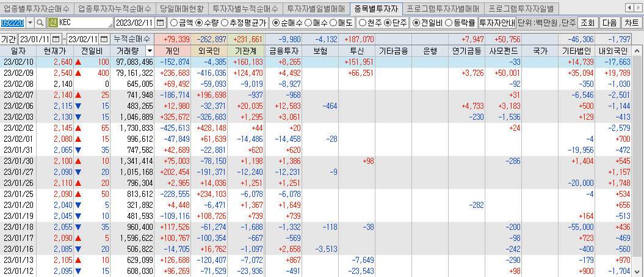Open the calendar for end date 23/02/11

click(x=104, y=40)
